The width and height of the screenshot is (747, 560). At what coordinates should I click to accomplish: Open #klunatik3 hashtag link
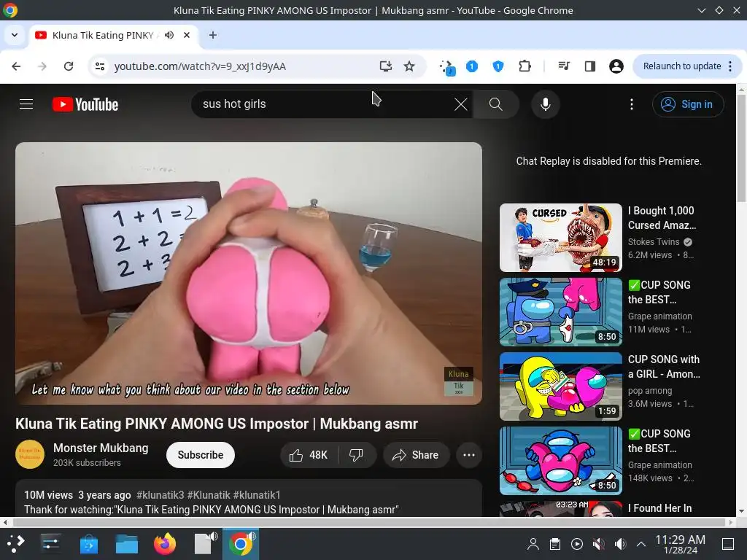tap(160, 495)
